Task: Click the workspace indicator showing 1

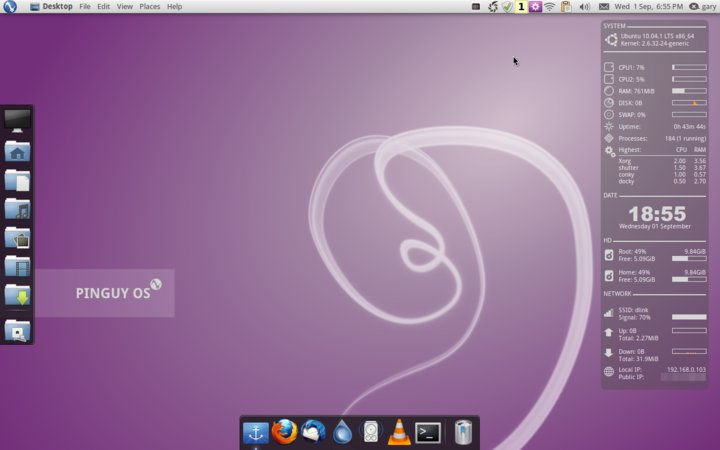Action: pyautogui.click(x=521, y=6)
